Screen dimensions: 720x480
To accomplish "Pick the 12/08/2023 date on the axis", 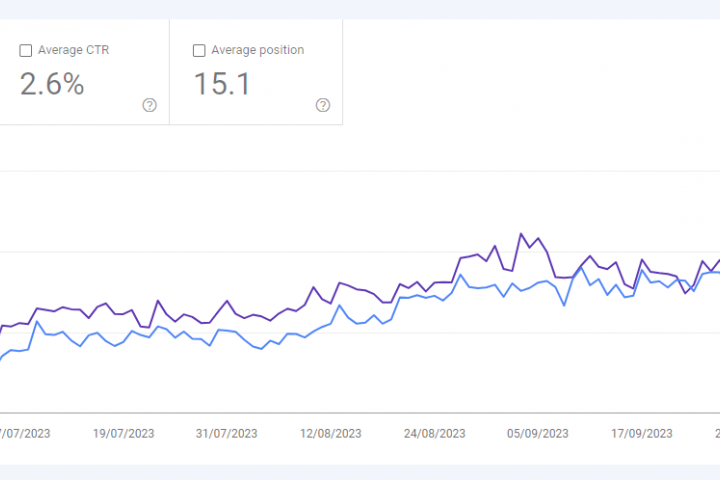I will (x=331, y=433).
